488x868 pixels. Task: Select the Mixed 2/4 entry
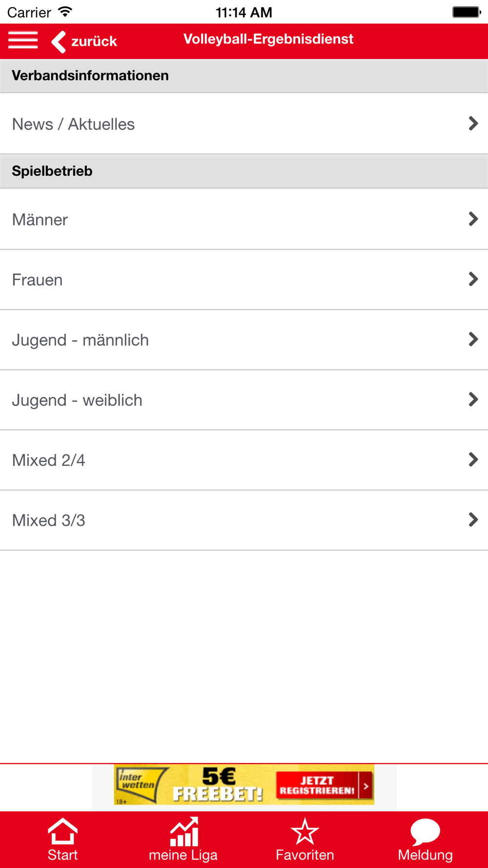[244, 460]
